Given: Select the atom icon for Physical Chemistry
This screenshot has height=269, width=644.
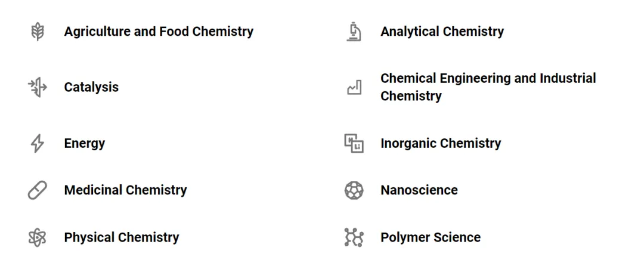Looking at the screenshot, I should click(38, 237).
